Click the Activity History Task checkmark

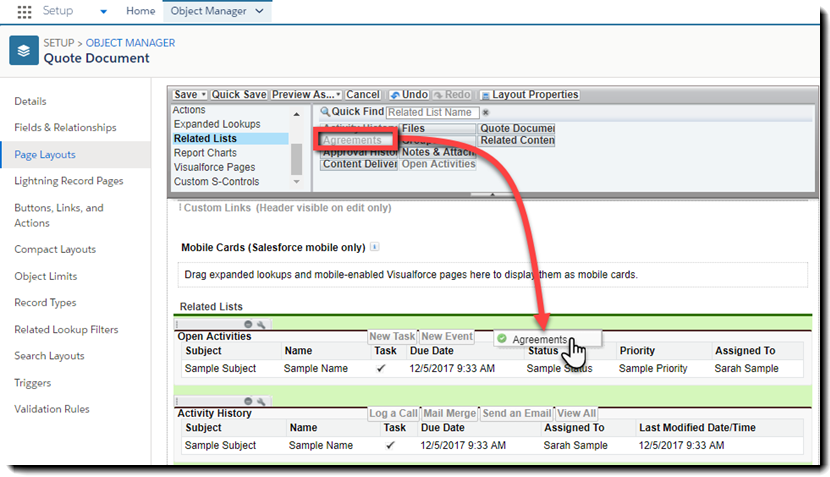click(390, 445)
